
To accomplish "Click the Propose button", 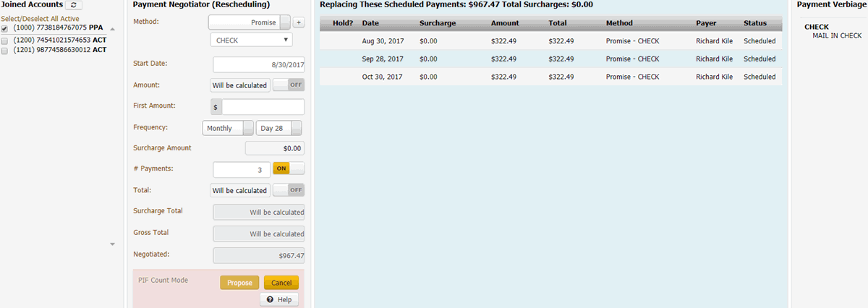I will tap(239, 283).
